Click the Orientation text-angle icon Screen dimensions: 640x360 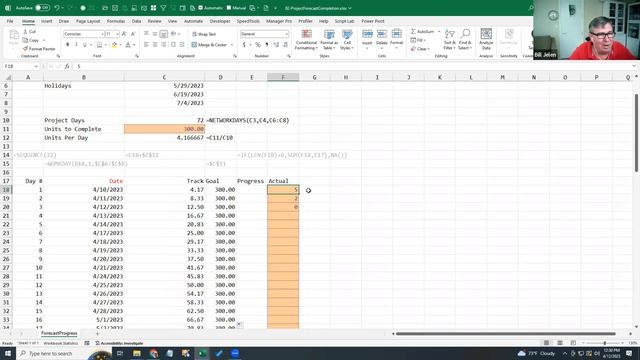click(x=173, y=34)
